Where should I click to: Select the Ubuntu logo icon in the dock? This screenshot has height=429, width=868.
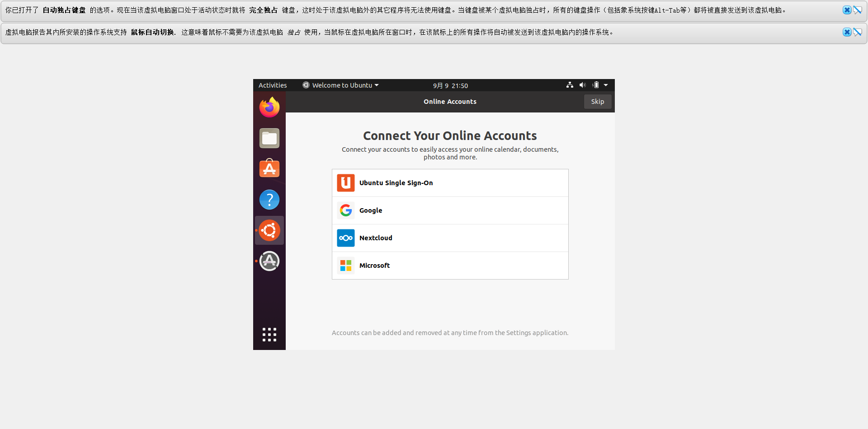click(x=269, y=230)
